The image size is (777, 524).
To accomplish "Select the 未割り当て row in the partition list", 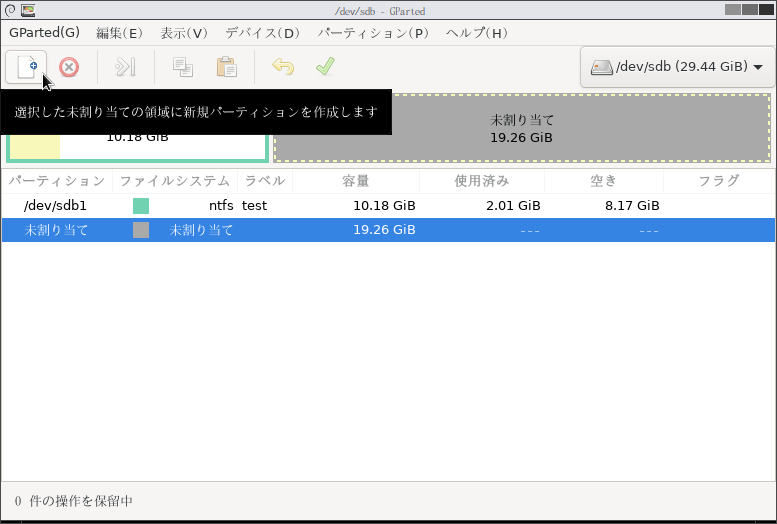I will (388, 230).
